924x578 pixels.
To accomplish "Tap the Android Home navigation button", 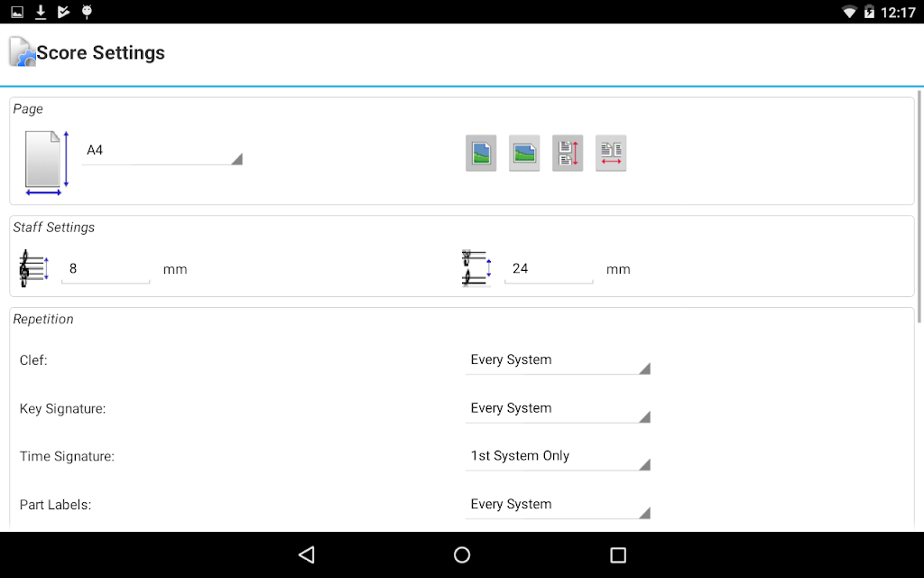I will click(462, 555).
